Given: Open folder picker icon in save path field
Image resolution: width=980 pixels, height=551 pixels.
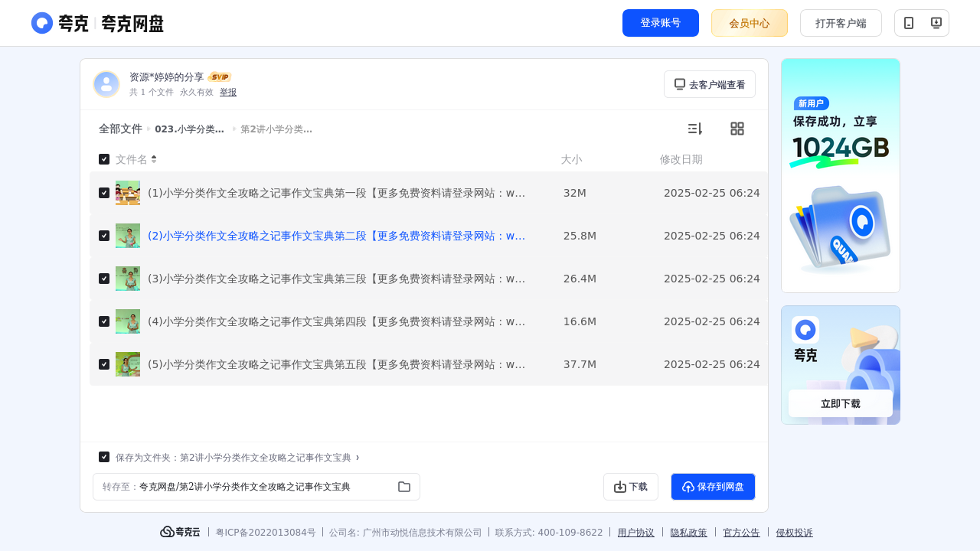Looking at the screenshot, I should point(404,487).
